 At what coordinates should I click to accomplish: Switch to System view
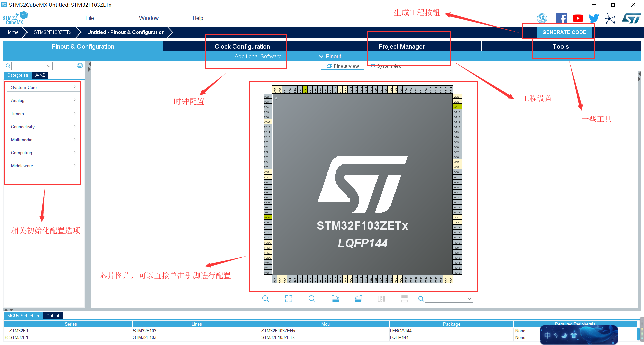[386, 66]
